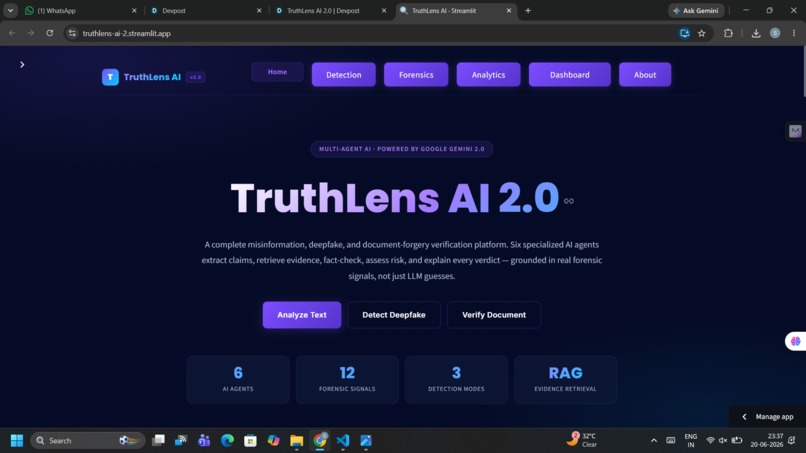
Task: View site information icon
Action: click(x=72, y=33)
